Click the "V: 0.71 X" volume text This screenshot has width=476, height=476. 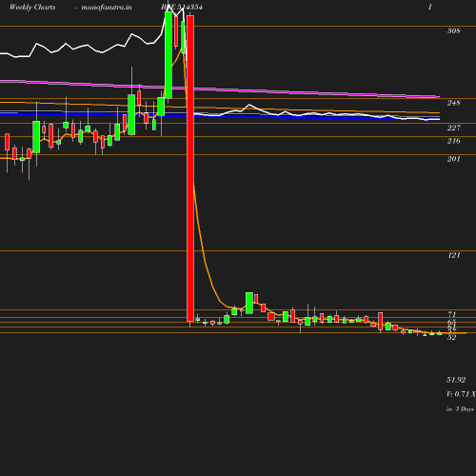pyautogui.click(x=461, y=394)
